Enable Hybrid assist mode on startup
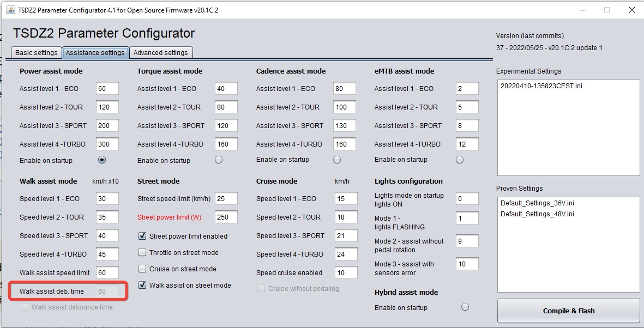 click(x=465, y=307)
